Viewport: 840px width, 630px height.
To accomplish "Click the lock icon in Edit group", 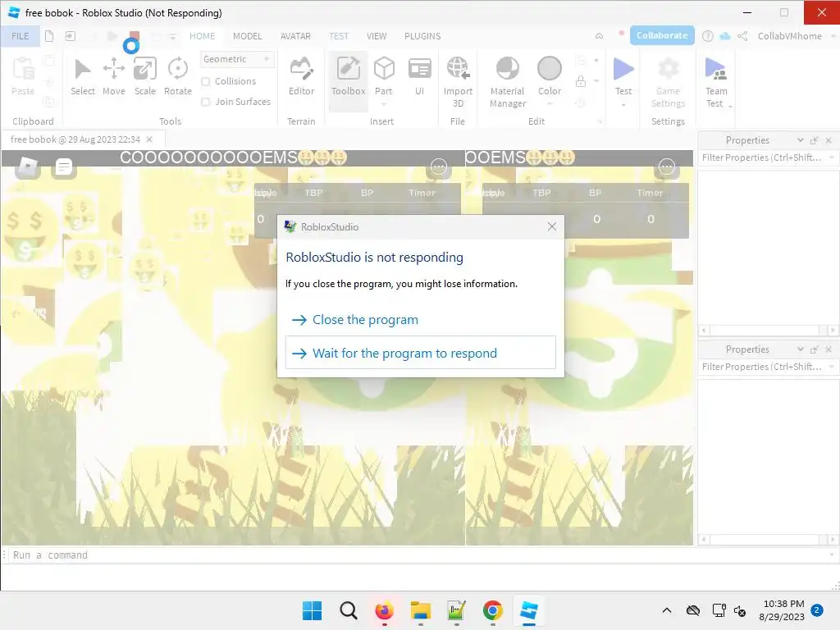I will pos(580,81).
